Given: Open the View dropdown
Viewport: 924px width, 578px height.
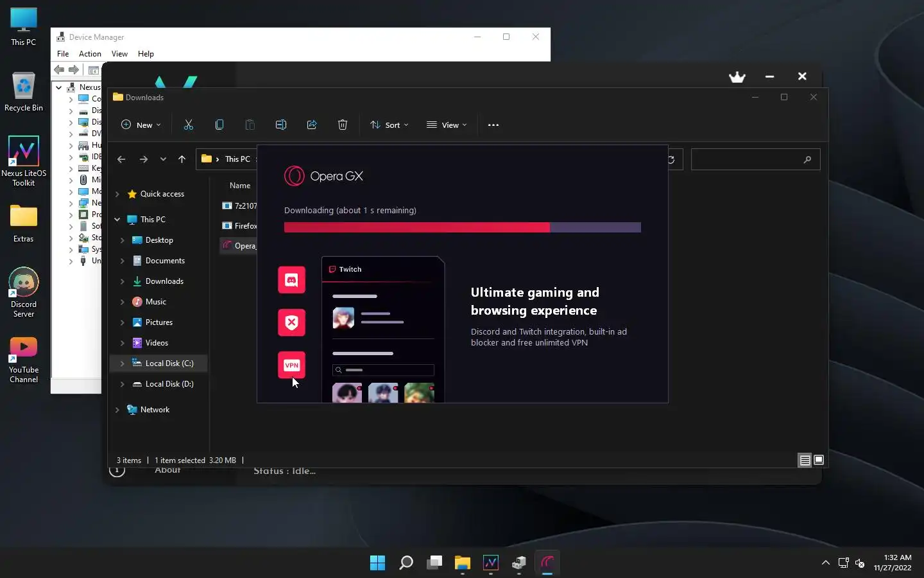Looking at the screenshot, I should [x=447, y=125].
